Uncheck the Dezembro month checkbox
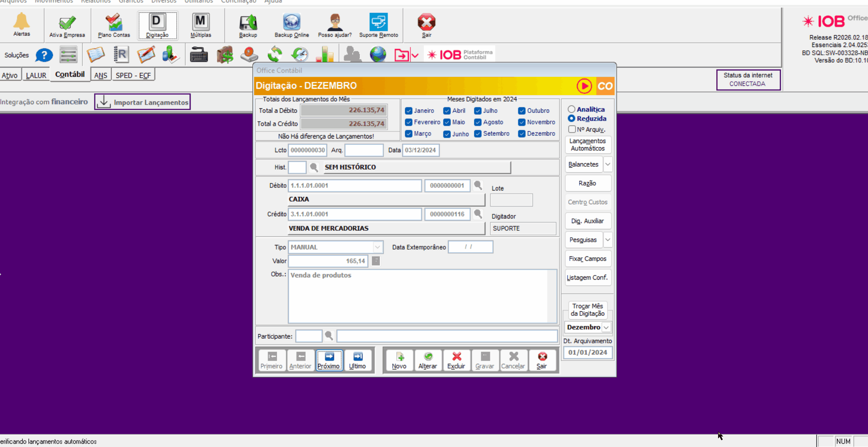This screenshot has width=868, height=447. 522,134
